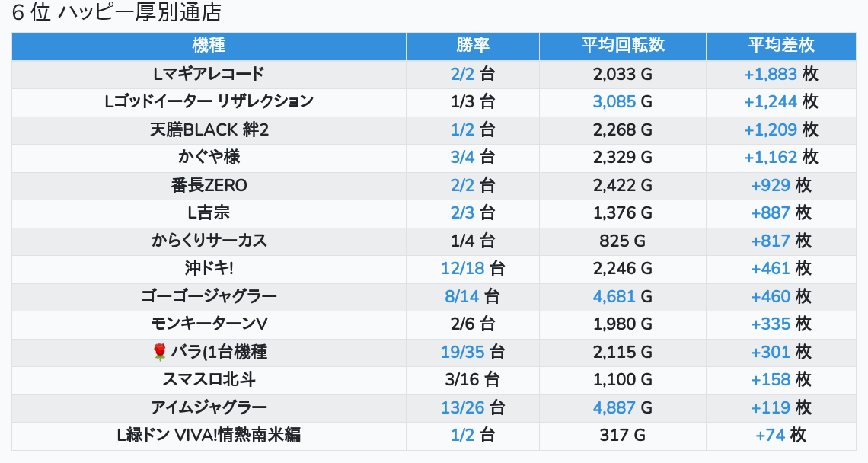The width and height of the screenshot is (868, 463).
Task: Click the 勝率 column header
Action: [472, 46]
